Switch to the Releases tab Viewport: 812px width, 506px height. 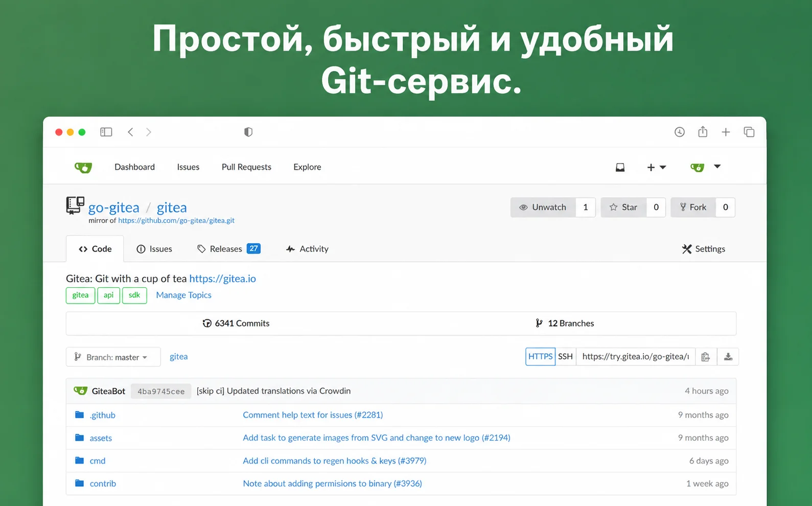[229, 249]
